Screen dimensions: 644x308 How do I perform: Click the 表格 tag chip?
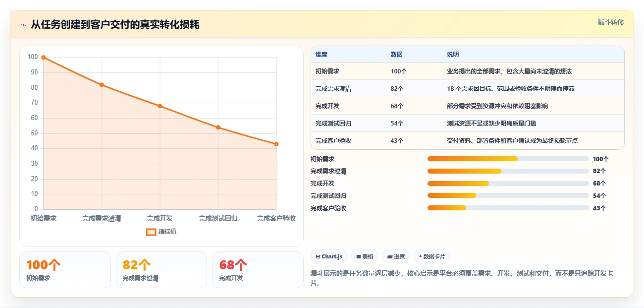coord(365,256)
